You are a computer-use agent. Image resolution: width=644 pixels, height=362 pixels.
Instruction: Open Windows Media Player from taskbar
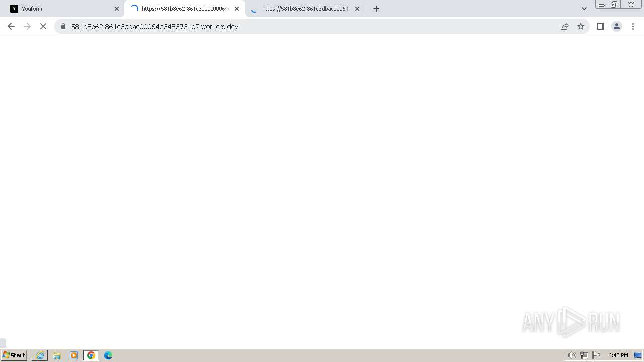pyautogui.click(x=74, y=355)
